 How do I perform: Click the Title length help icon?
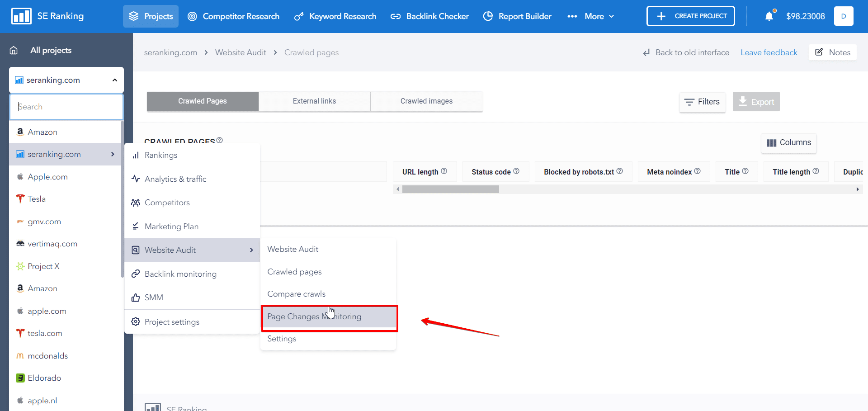point(816,171)
